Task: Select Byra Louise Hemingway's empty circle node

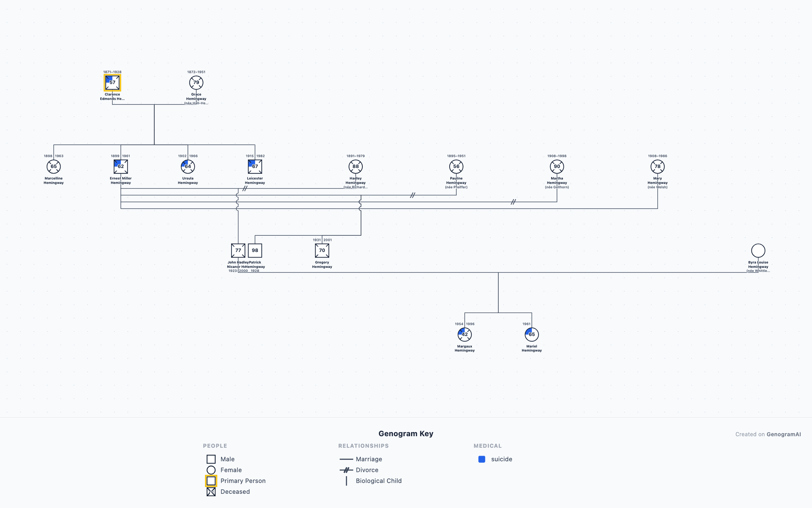Action: 758,250
